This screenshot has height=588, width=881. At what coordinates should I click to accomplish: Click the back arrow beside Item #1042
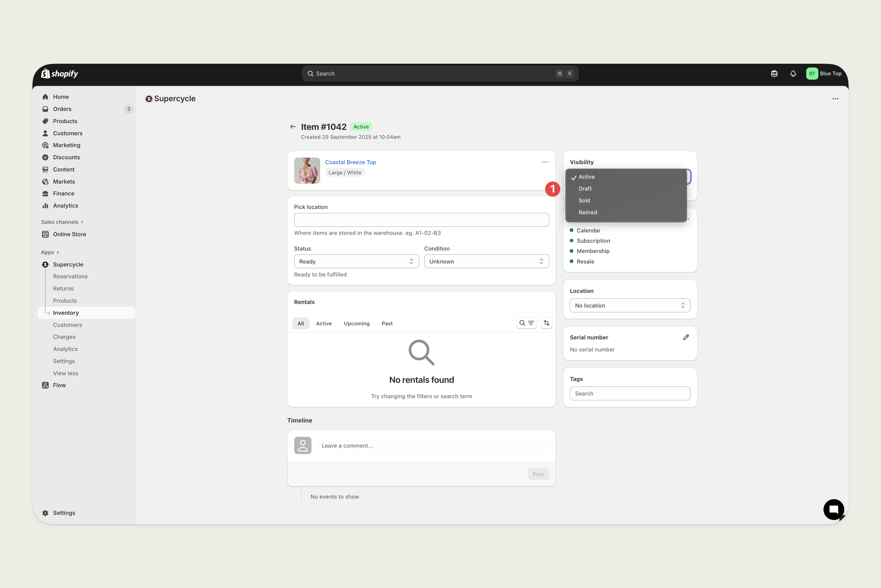click(293, 127)
